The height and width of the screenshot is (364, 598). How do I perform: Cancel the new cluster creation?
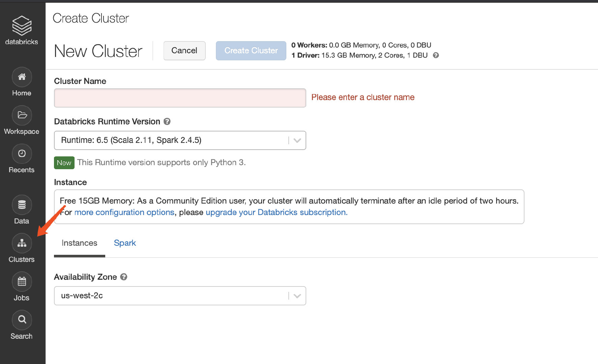pos(184,51)
